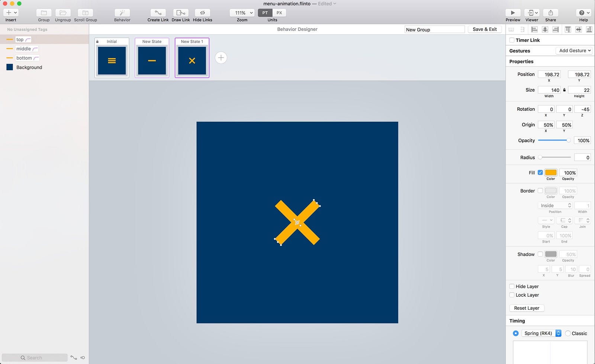Select the Background layer in list
Image resolution: width=595 pixels, height=364 pixels.
[44, 67]
